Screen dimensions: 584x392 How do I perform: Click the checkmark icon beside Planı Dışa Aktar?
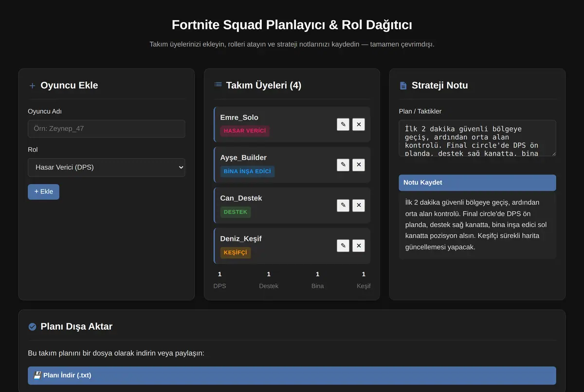pyautogui.click(x=32, y=327)
